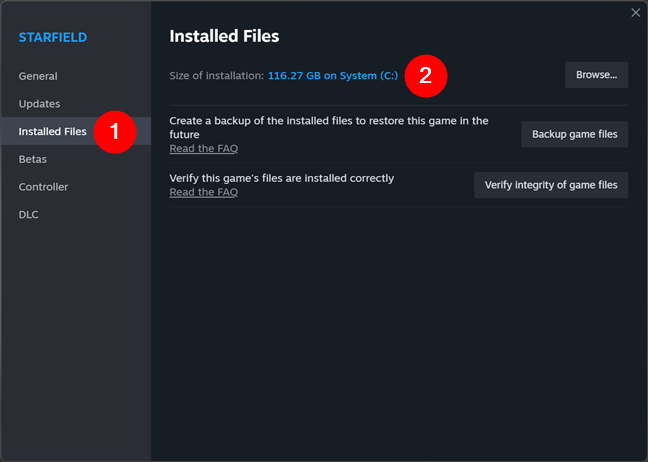
Task: Click the Installed Files page heading
Action: (x=224, y=36)
